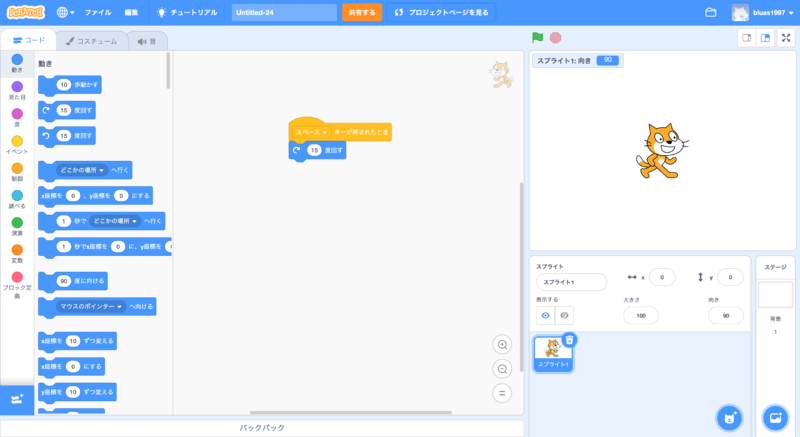Switch to the コスチューム tab
800x437 pixels.
click(x=92, y=41)
